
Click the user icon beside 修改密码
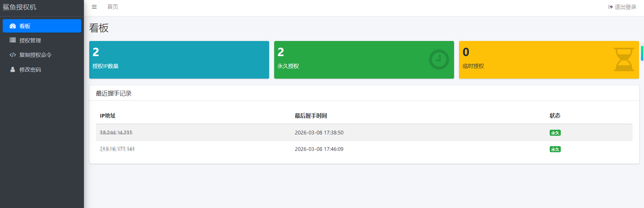point(13,69)
